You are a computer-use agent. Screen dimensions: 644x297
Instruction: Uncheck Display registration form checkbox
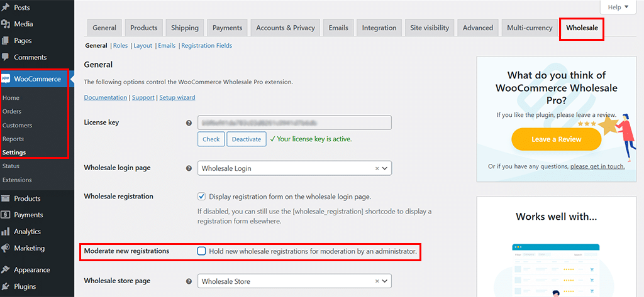(x=202, y=197)
